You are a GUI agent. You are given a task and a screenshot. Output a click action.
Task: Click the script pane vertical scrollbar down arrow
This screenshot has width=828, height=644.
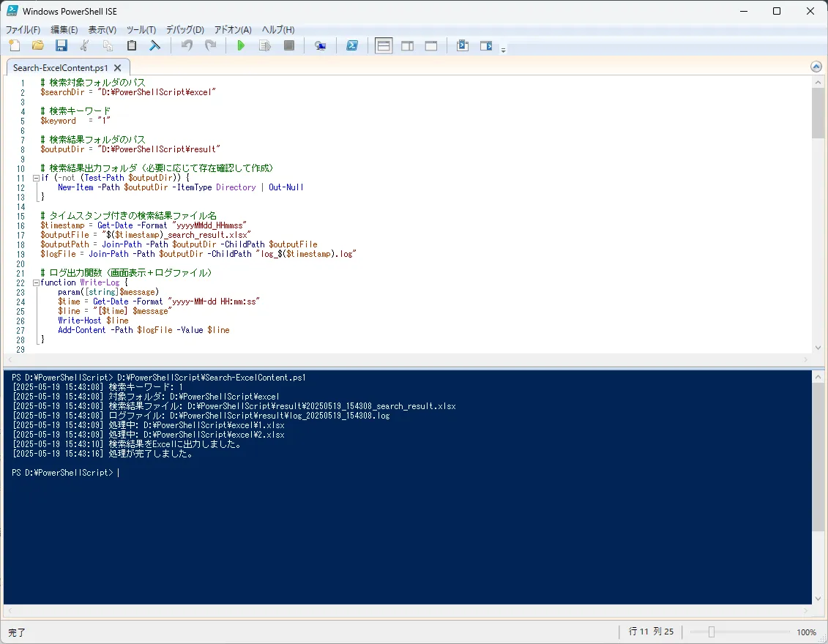point(818,348)
